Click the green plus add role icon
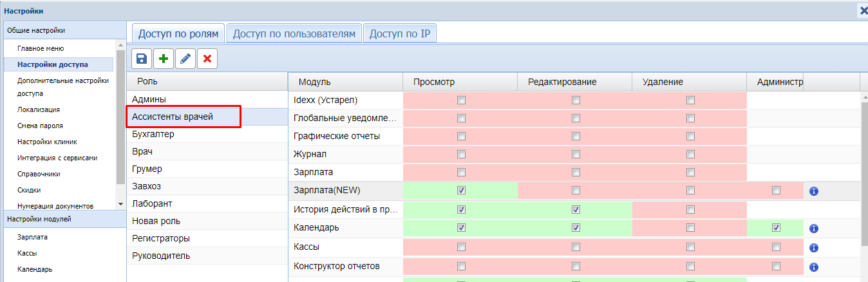The width and height of the screenshot is (868, 282). point(164,59)
